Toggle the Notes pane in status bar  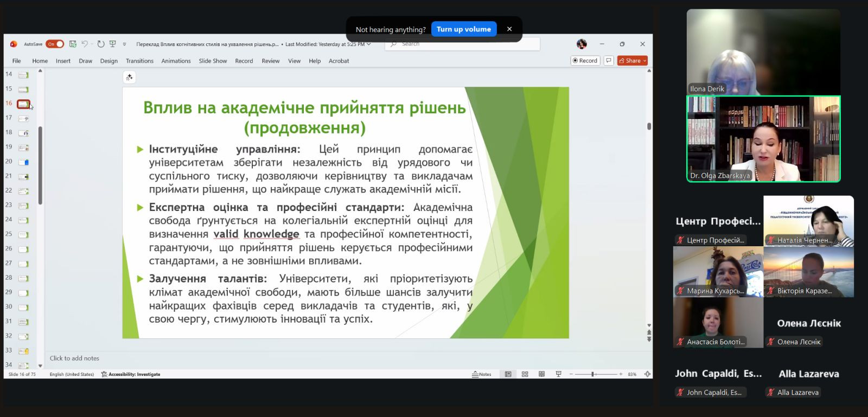pos(481,374)
